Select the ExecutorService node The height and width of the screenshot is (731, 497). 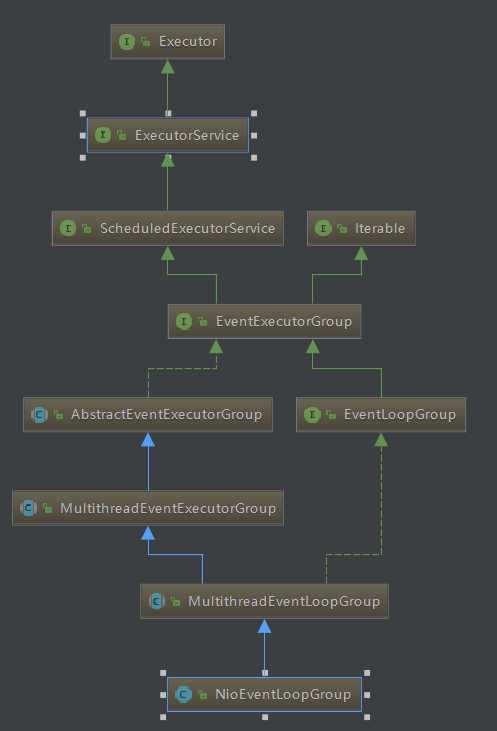(168, 135)
